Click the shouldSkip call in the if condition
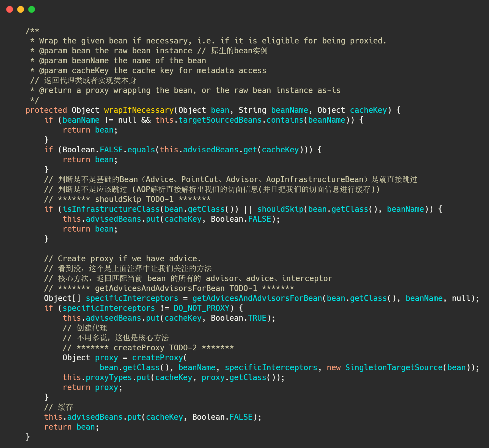The image size is (489, 448). click(280, 209)
